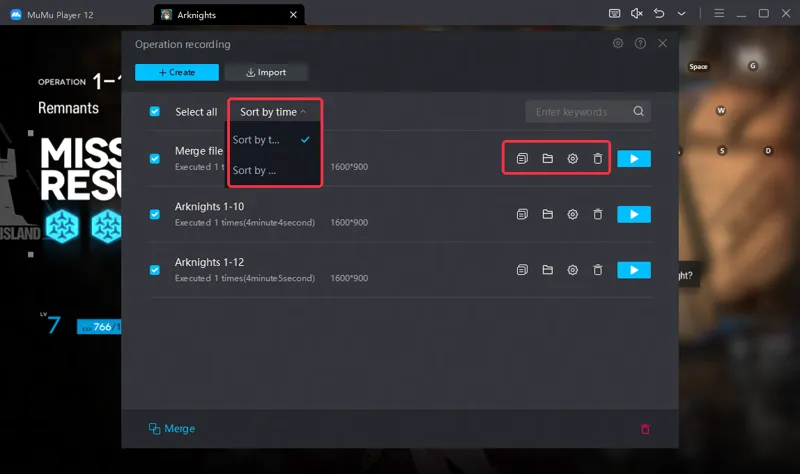The image size is (800, 474).
Task: Open folder for Arknights 1-12 recording
Action: (x=547, y=270)
